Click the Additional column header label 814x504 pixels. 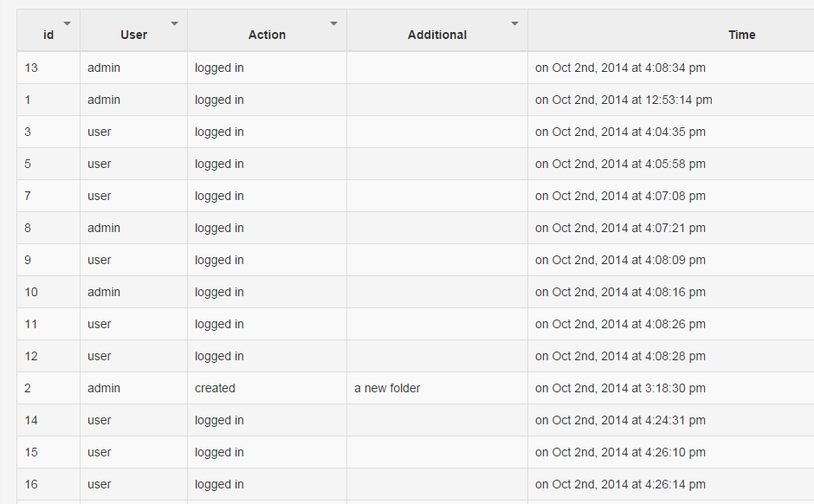tap(437, 35)
